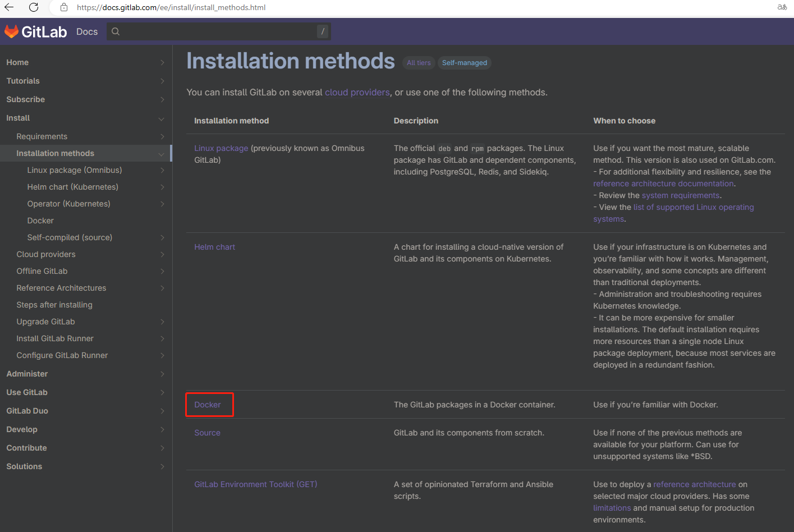The height and width of the screenshot is (532, 794).
Task: Open Contribute in sidebar
Action: pos(26,448)
